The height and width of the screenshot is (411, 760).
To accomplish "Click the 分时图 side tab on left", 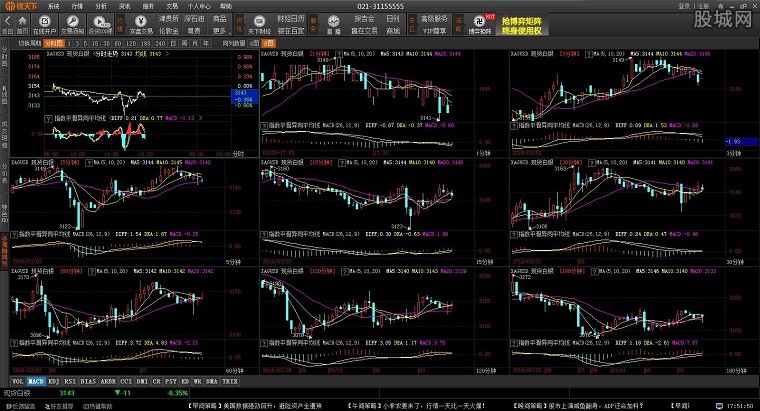I will tap(4, 57).
